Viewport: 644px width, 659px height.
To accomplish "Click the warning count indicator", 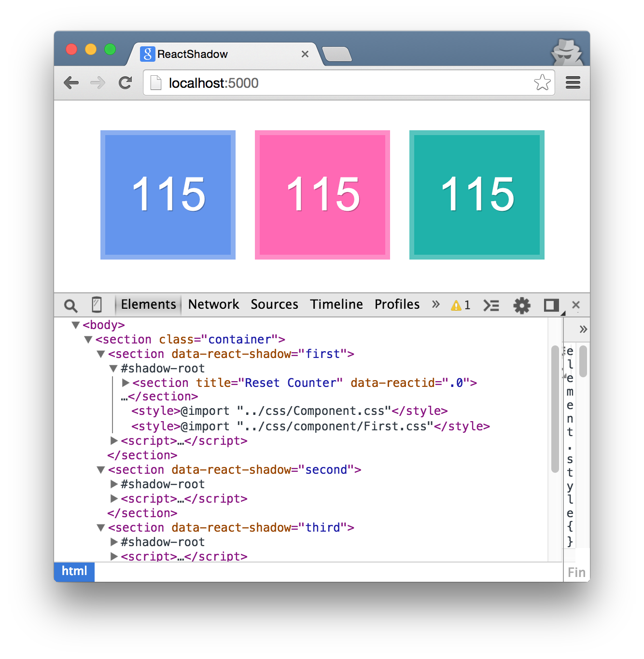I will click(461, 305).
